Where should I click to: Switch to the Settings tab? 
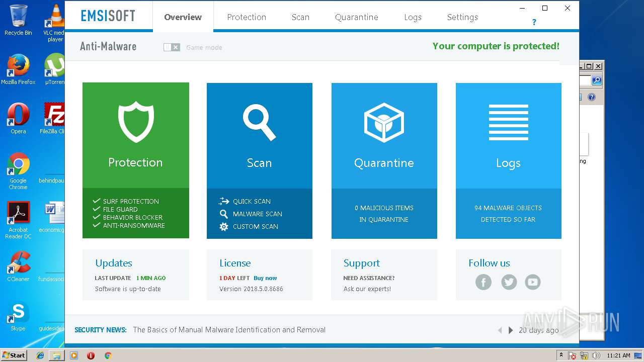coord(462,17)
